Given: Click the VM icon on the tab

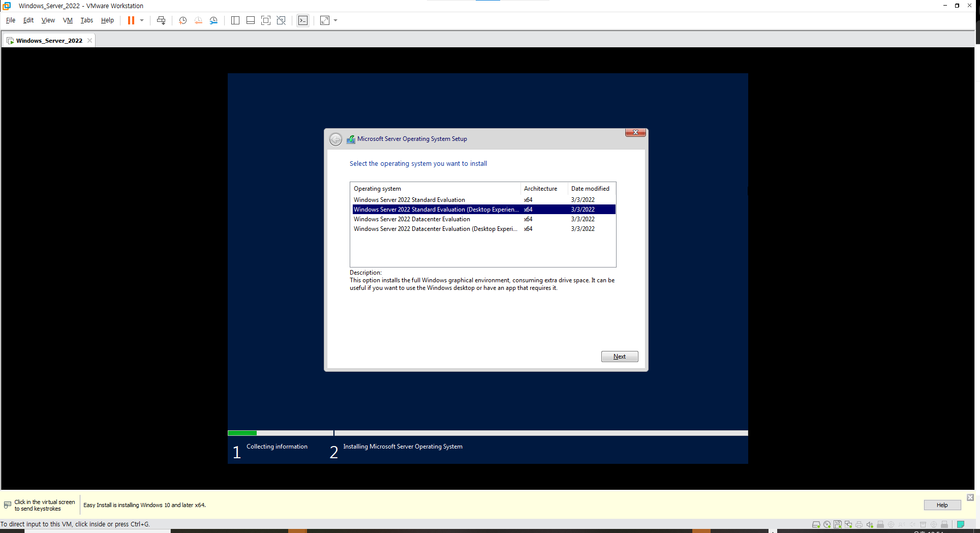Looking at the screenshot, I should [x=10, y=41].
